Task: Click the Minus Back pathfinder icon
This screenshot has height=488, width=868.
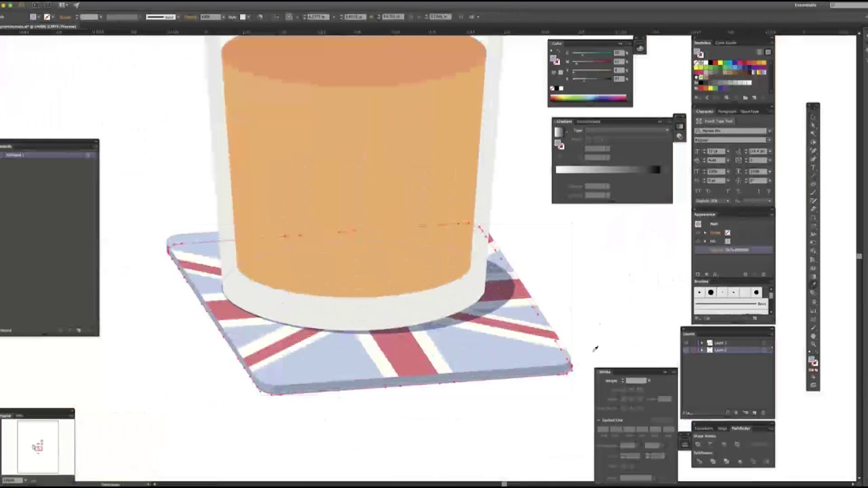Action: (767, 461)
